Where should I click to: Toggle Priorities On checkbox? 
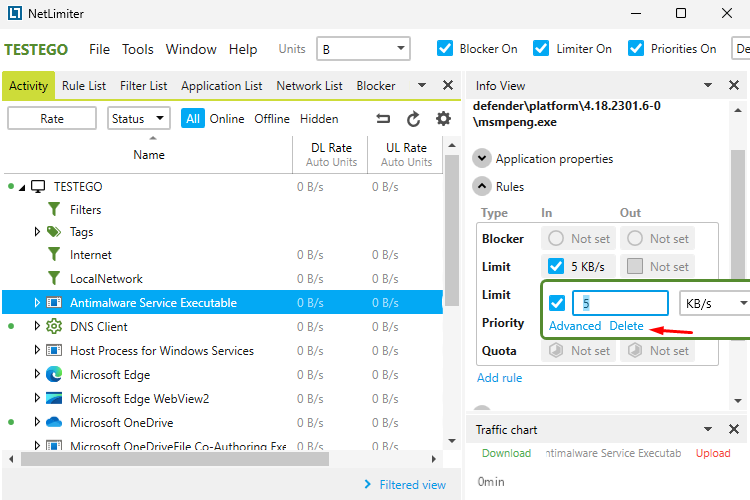(636, 49)
